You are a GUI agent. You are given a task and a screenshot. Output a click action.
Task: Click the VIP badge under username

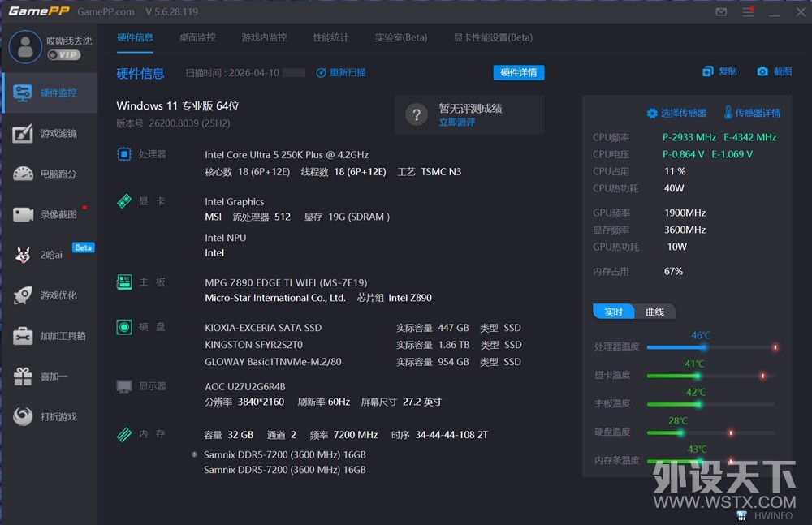click(x=63, y=55)
